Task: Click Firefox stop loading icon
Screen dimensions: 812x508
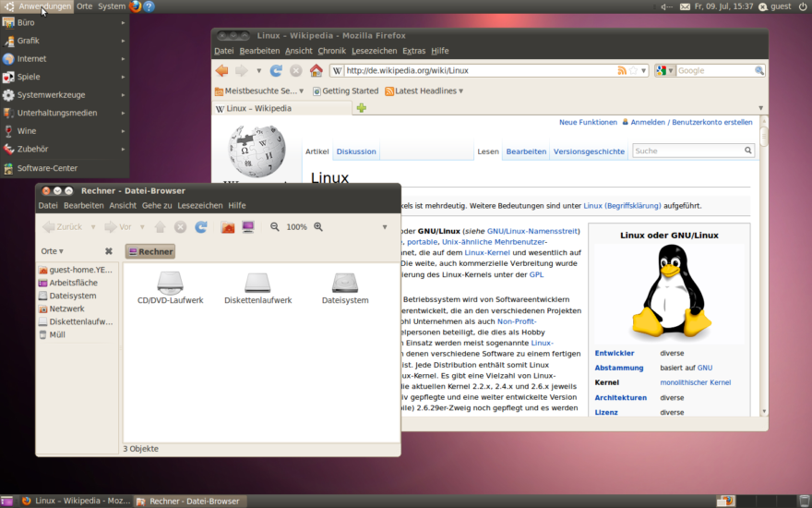Action: (295, 70)
